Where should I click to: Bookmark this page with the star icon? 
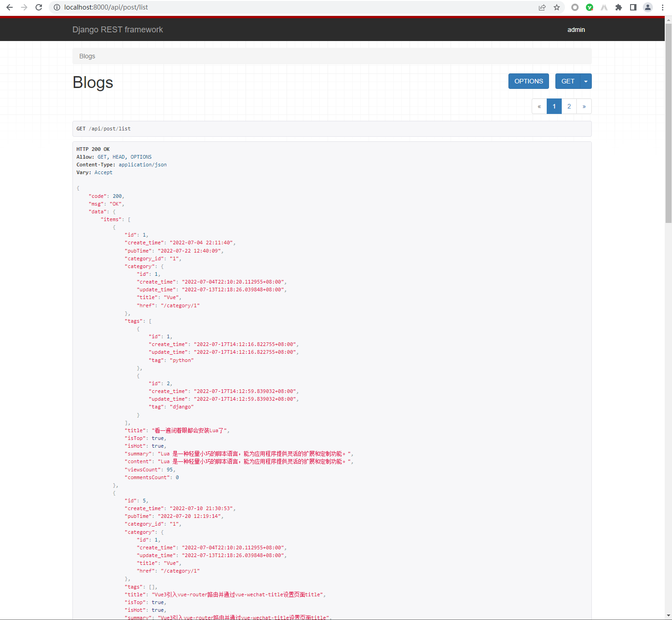(x=557, y=7)
